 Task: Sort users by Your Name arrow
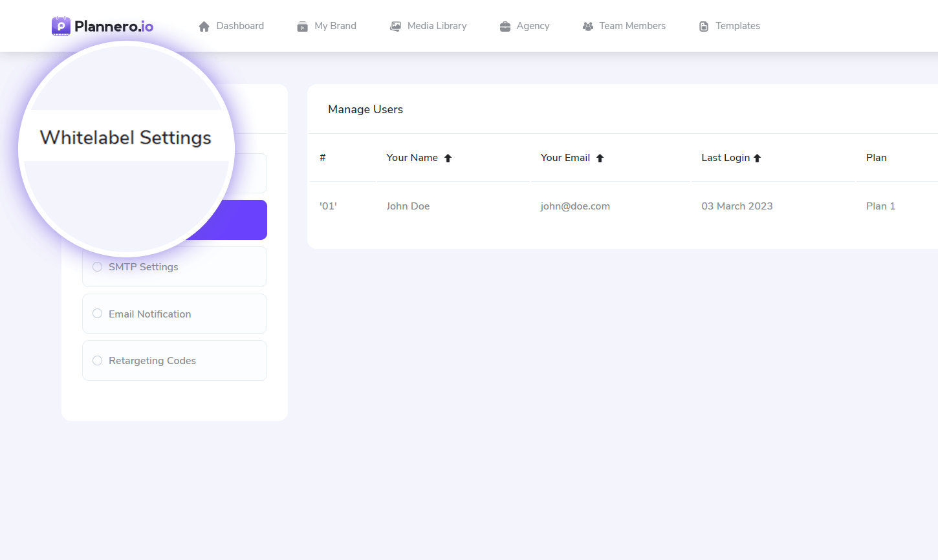[448, 158]
